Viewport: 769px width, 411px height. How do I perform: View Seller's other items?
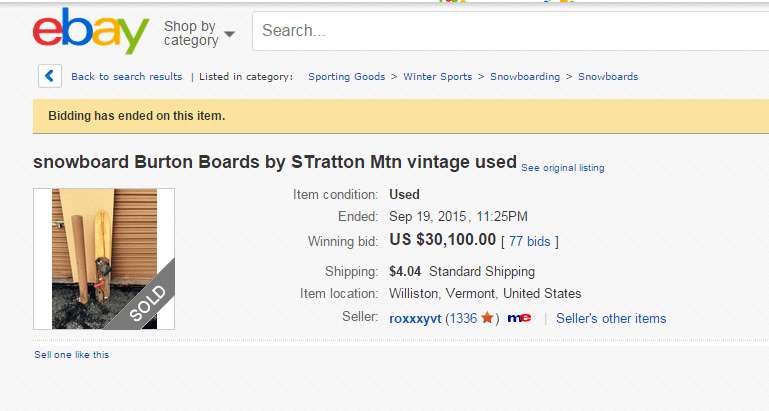tap(610, 319)
